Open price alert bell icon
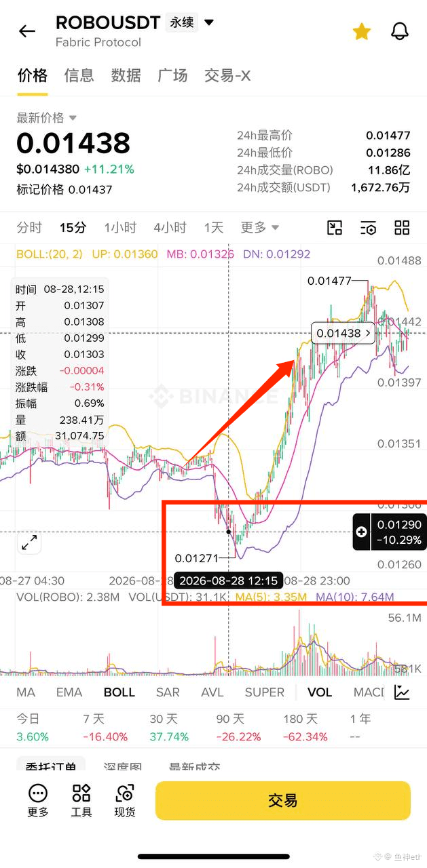427x868 pixels. (x=400, y=31)
